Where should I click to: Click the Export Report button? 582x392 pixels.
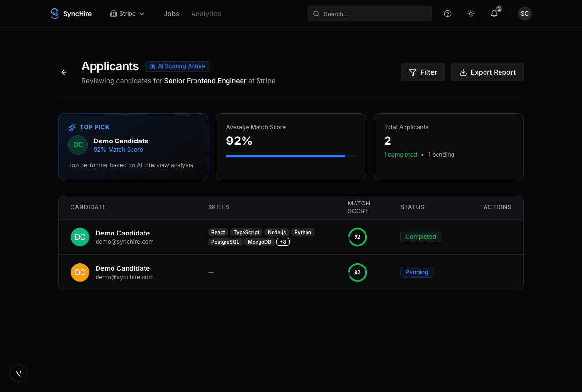(487, 72)
